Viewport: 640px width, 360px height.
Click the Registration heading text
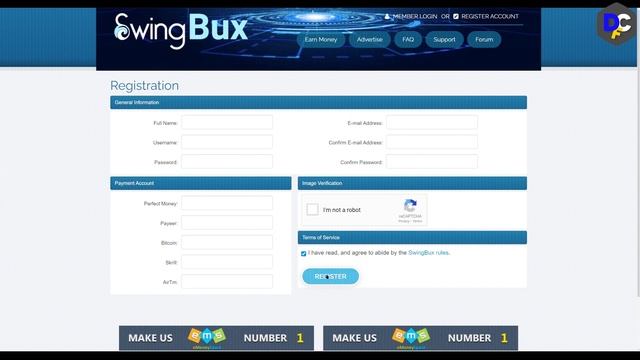point(144,86)
